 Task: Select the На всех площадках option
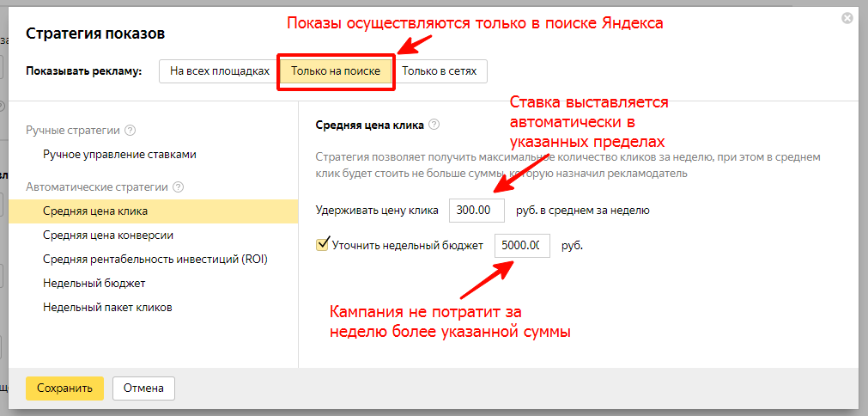pos(219,71)
